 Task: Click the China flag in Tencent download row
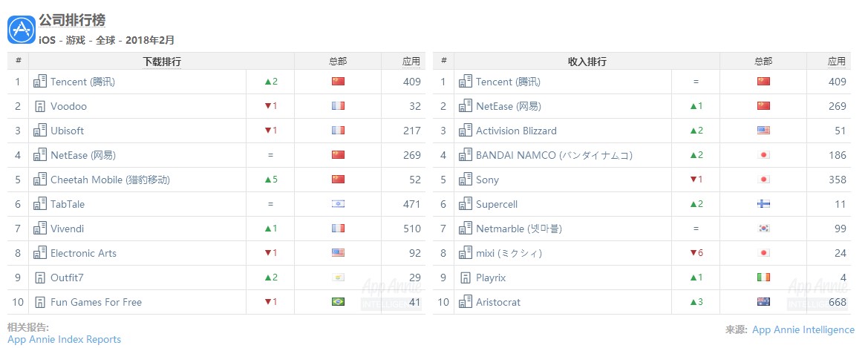(x=338, y=82)
